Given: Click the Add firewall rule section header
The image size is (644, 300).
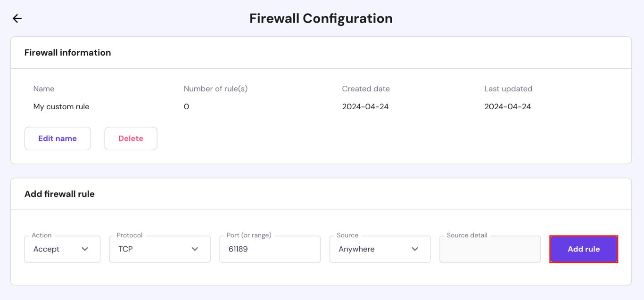Looking at the screenshot, I should [x=59, y=194].
